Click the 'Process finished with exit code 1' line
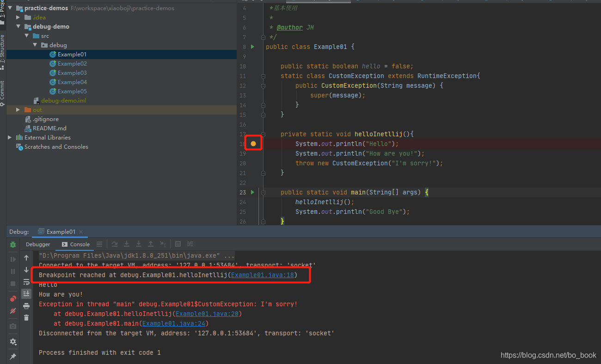The width and height of the screenshot is (601, 364). point(100,353)
